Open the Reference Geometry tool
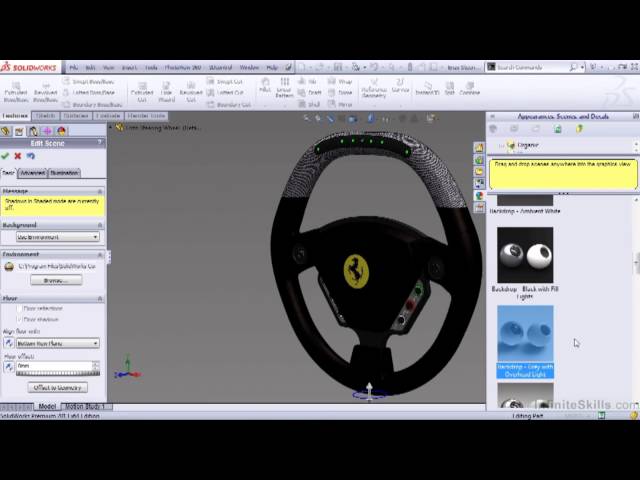This screenshot has height=480, width=640. click(373, 88)
